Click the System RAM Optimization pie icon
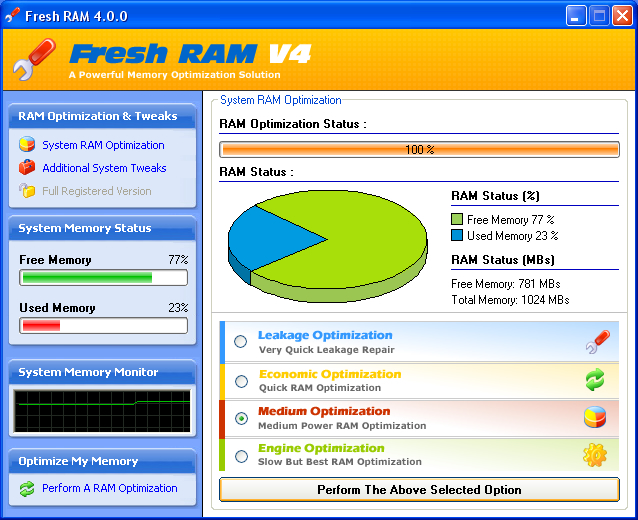 [x=27, y=145]
